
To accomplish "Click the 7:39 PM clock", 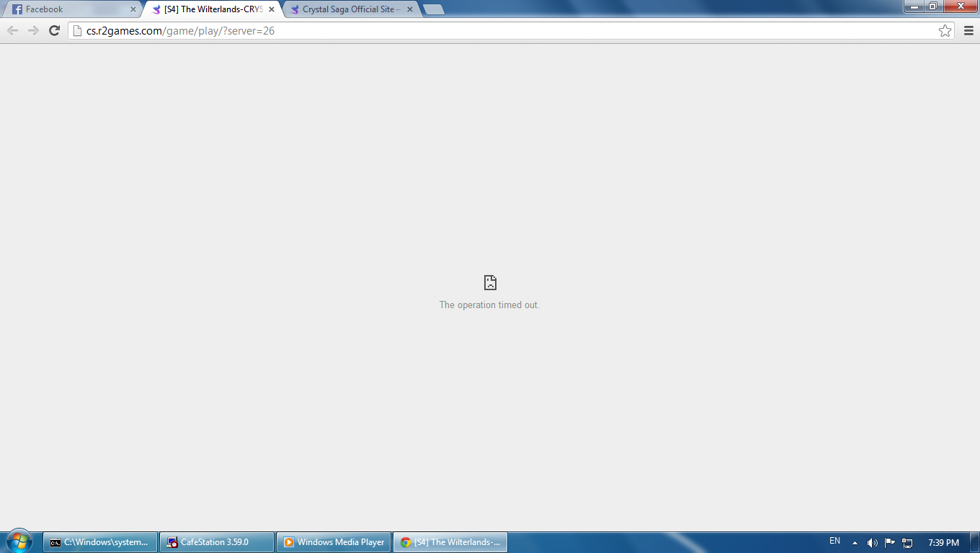I will (x=943, y=542).
